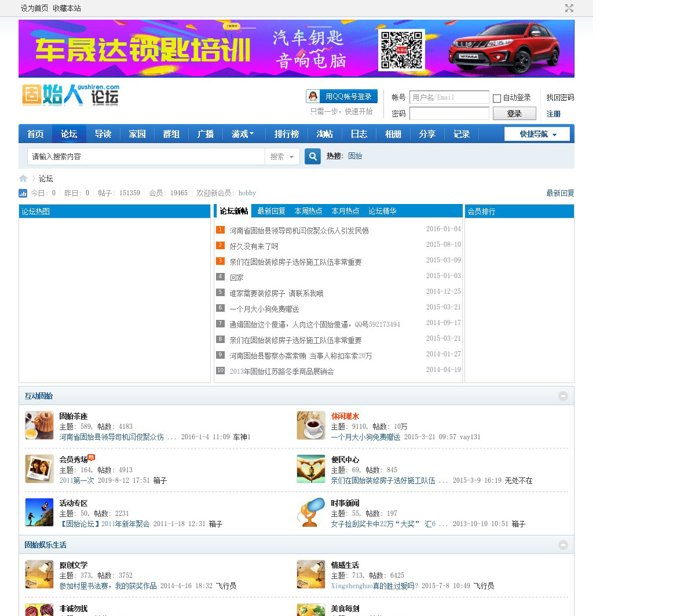The width and height of the screenshot is (695, 616).
Task: Click the 用QQ帐号登录 button
Action: tap(342, 96)
